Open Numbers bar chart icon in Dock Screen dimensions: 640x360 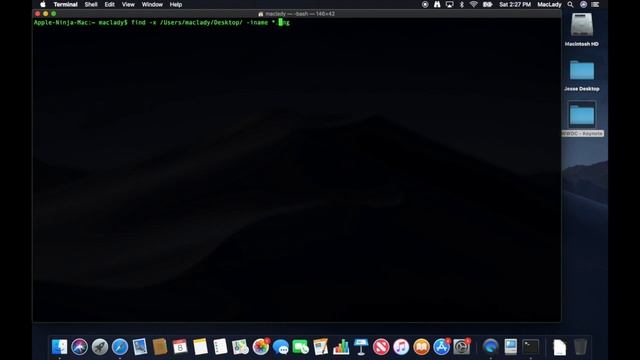(341, 347)
